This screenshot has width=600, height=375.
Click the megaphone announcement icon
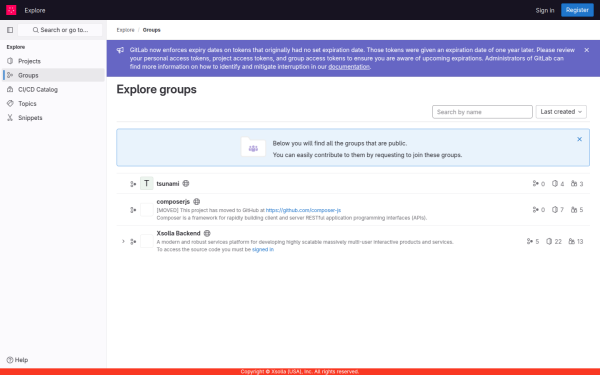120,50
